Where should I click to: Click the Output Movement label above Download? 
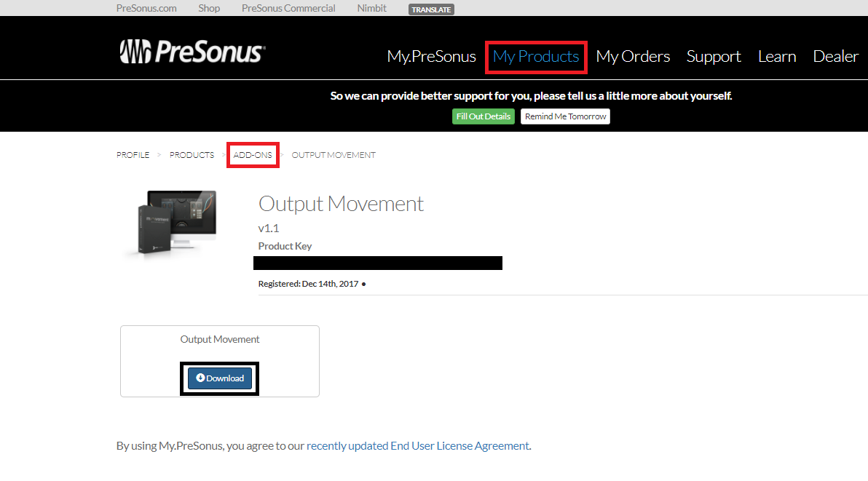pos(220,339)
